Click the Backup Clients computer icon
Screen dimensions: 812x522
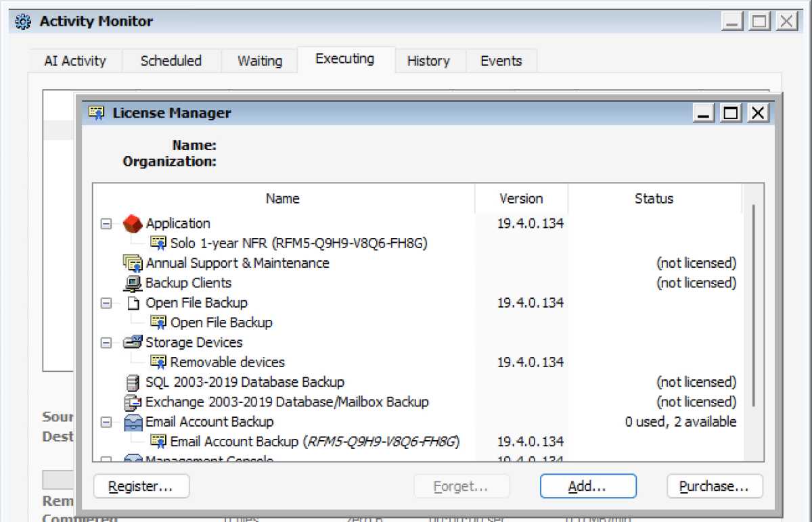pyautogui.click(x=133, y=283)
